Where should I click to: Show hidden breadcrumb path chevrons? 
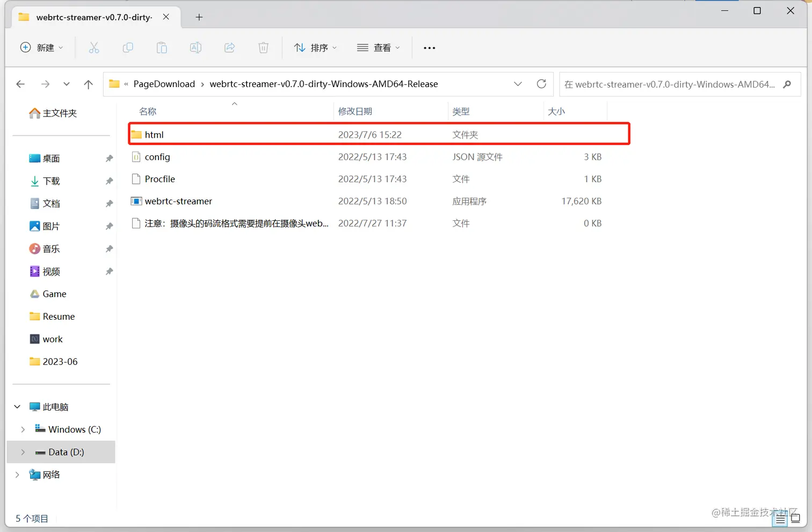point(126,84)
